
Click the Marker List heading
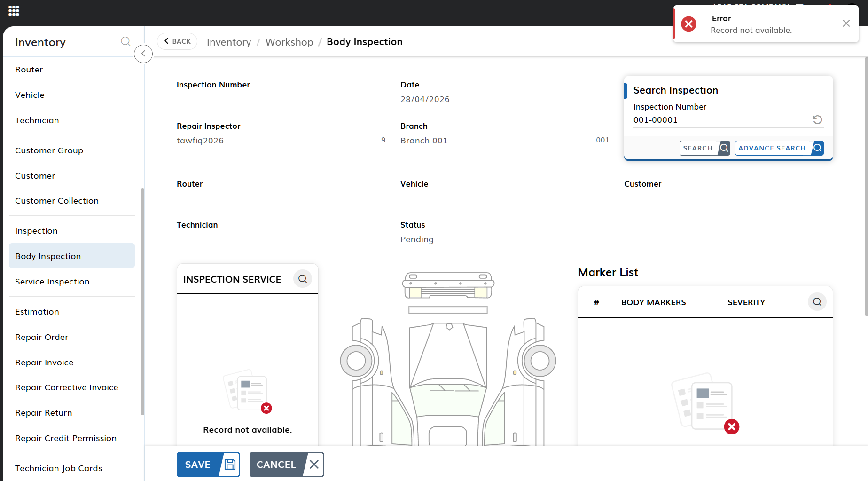[608, 272]
